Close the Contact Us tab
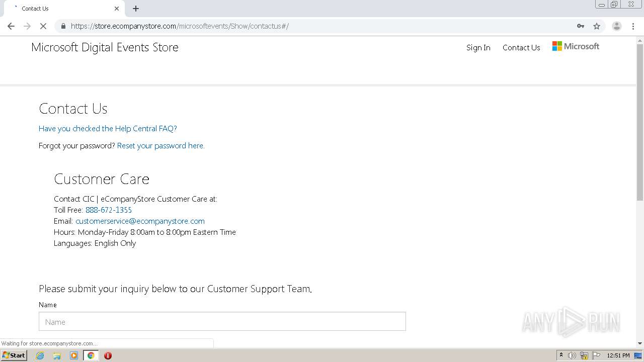The height and width of the screenshot is (362, 644). pos(117,9)
